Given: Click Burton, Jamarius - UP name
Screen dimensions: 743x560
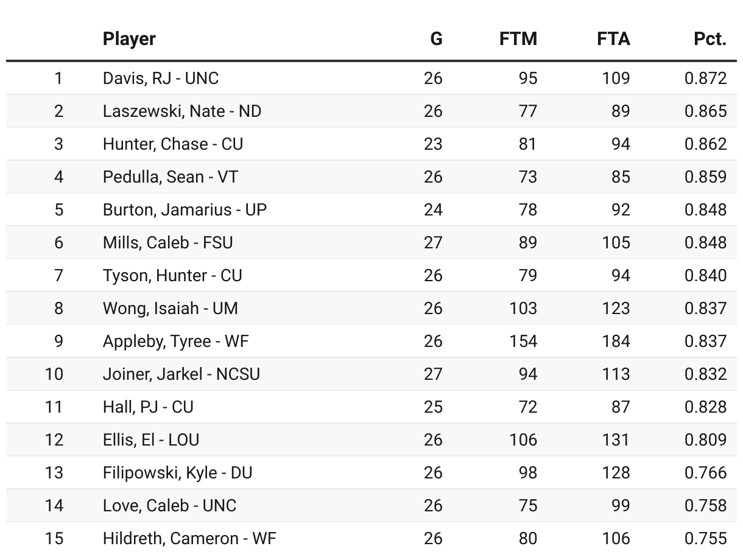Looking at the screenshot, I should point(185,209).
